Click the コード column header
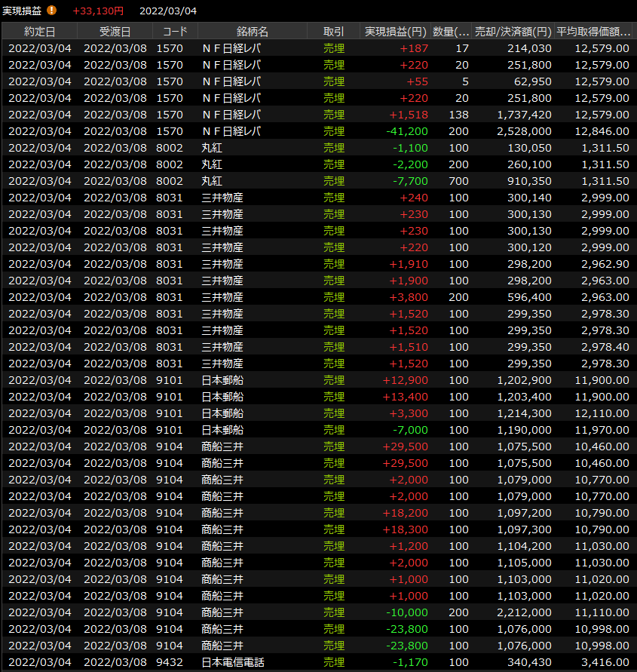Viewport: 637px width, 672px height. click(x=175, y=32)
